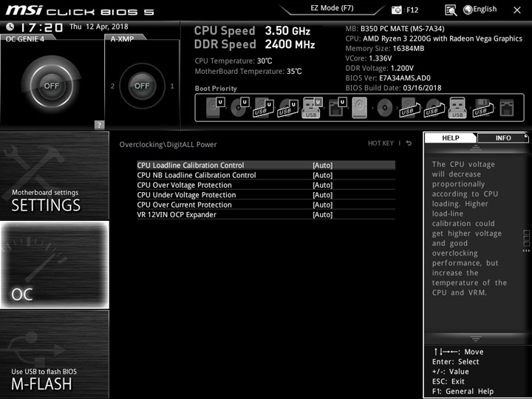Select CPU Over Voltage Protection label

pyautogui.click(x=184, y=185)
